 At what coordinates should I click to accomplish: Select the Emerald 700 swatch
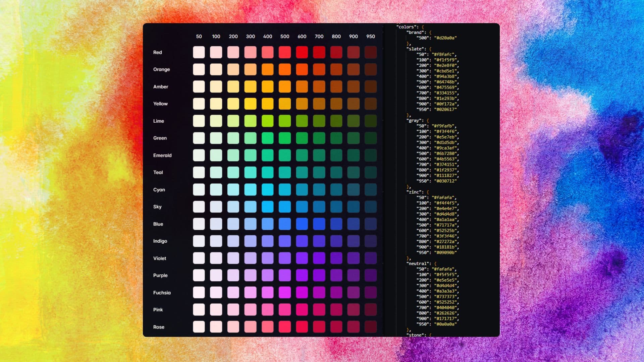point(319,155)
